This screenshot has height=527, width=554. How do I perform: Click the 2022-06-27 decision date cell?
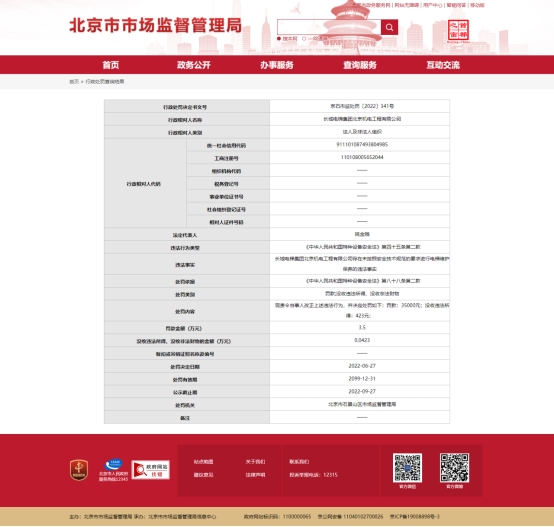[360, 366]
